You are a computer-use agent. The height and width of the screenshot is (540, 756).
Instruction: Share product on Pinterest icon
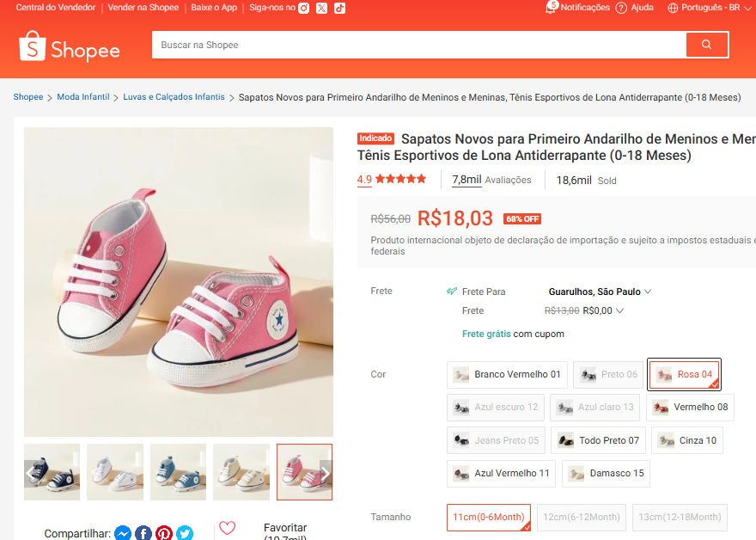click(164, 533)
